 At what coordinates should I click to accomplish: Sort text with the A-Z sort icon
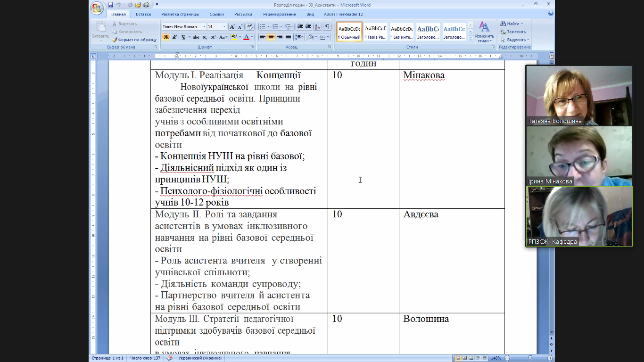318,27
